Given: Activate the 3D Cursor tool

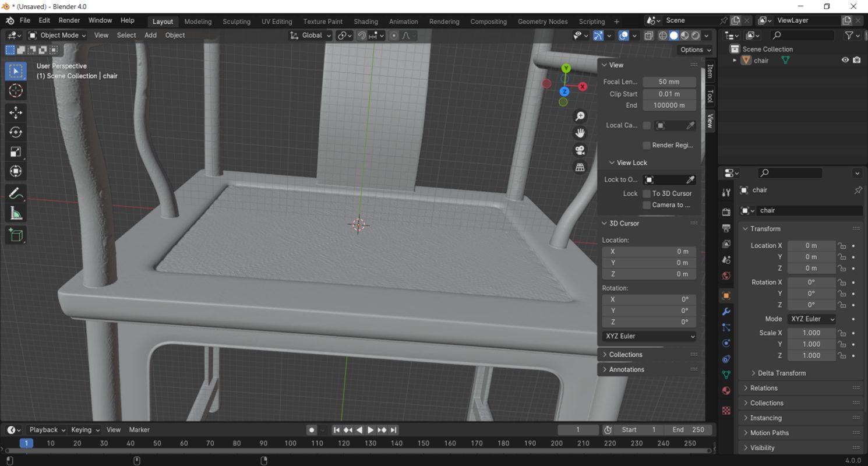Looking at the screenshot, I should (16, 91).
